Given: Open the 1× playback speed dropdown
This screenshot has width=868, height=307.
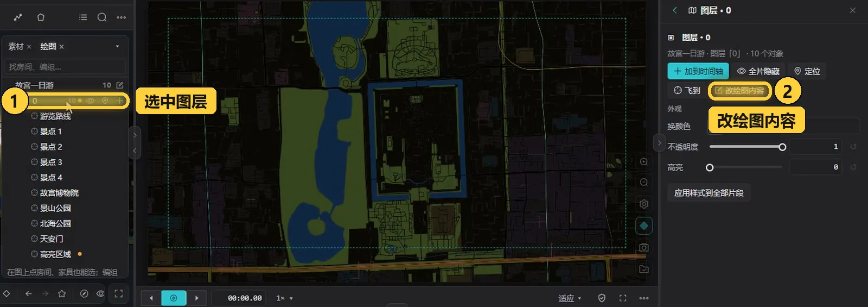Looking at the screenshot, I should 285,298.
